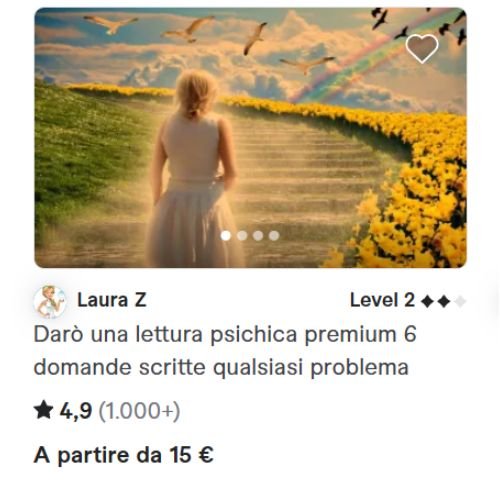
Task: Click the black rating star icon
Action: click(44, 410)
